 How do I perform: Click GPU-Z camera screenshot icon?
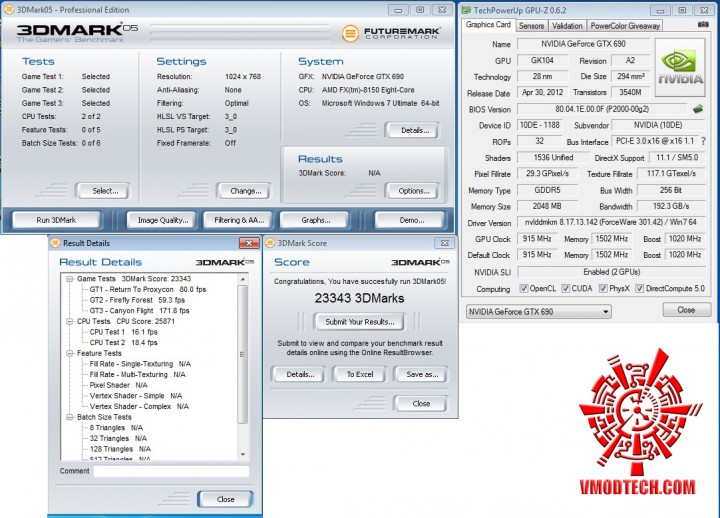[703, 24]
